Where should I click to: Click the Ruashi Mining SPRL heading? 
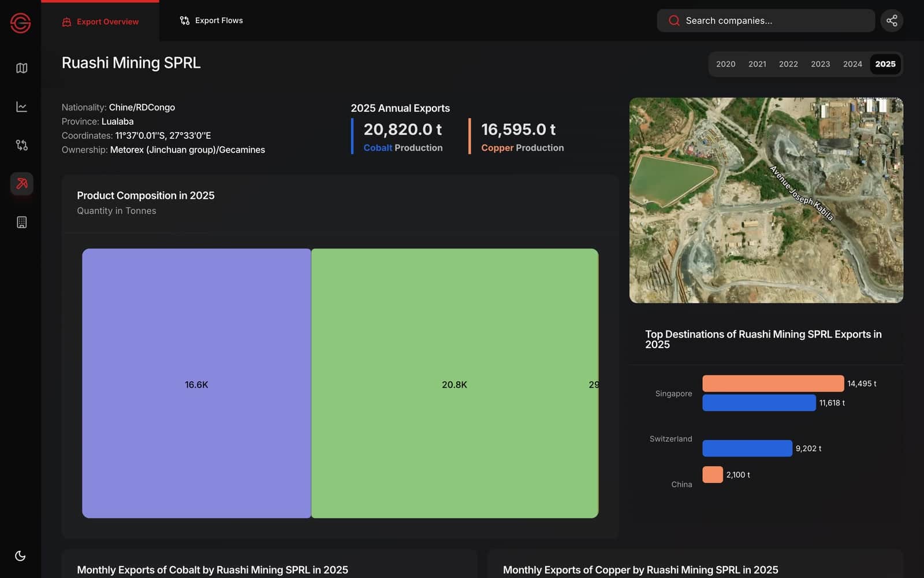click(x=131, y=63)
